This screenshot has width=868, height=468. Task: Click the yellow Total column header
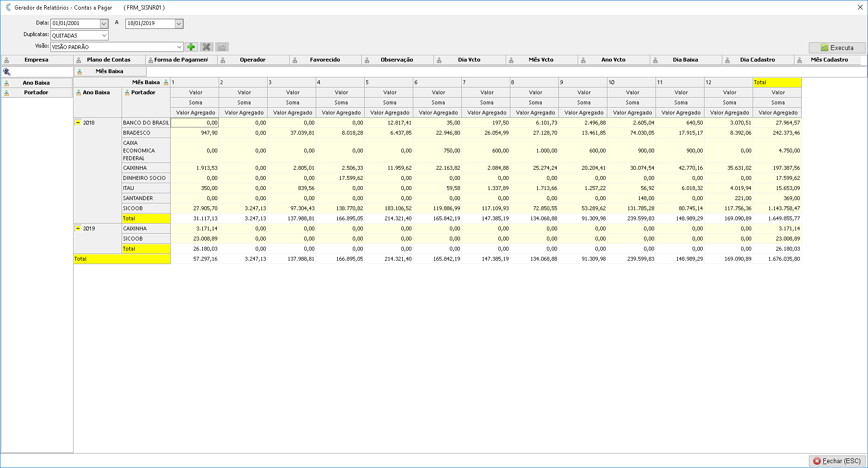point(777,82)
